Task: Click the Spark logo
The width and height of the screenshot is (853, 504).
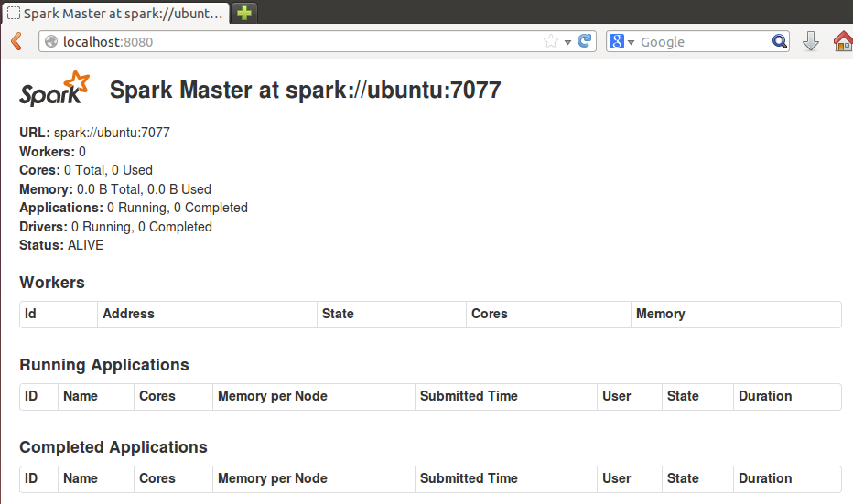Action: pos(54,89)
